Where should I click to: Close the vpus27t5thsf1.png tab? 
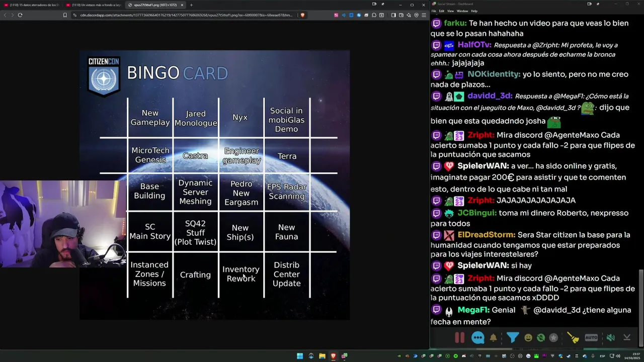coord(182,5)
